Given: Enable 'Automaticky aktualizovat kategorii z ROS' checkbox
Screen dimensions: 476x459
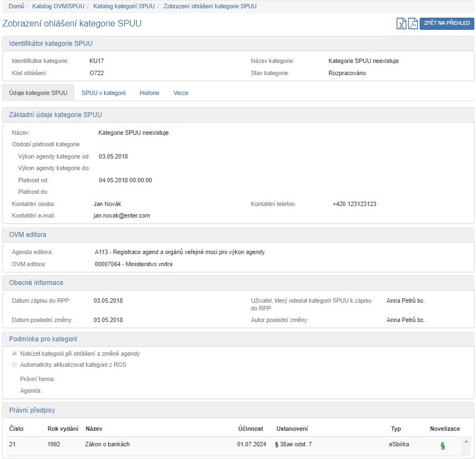Looking at the screenshot, I should point(14,365).
